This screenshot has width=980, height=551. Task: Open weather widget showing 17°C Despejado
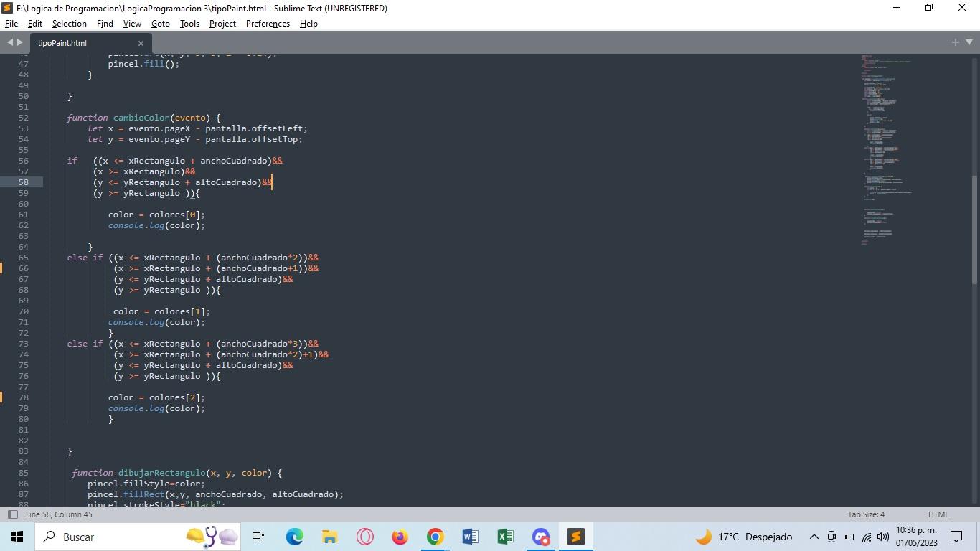[x=743, y=537]
